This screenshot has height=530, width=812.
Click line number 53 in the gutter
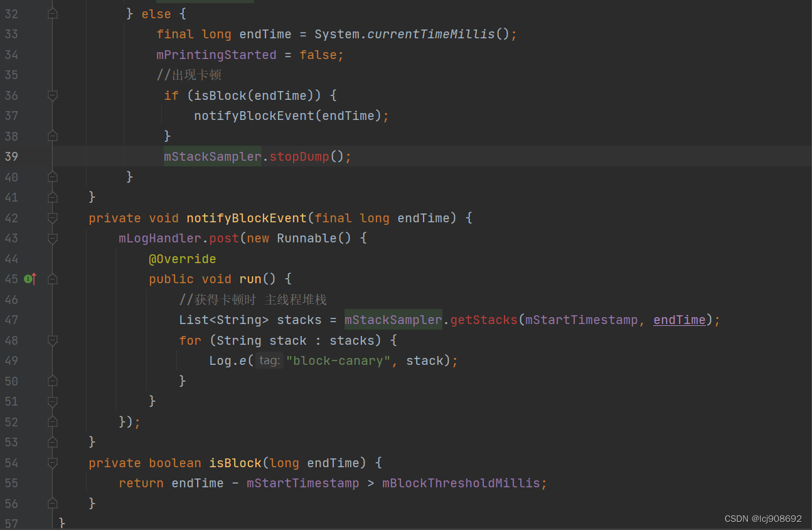(11, 442)
